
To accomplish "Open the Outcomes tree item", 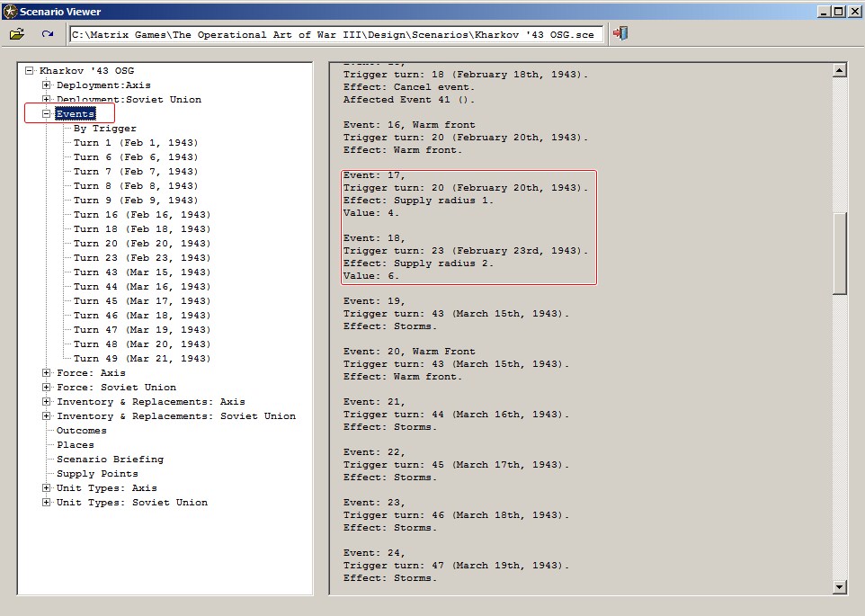I will [82, 430].
